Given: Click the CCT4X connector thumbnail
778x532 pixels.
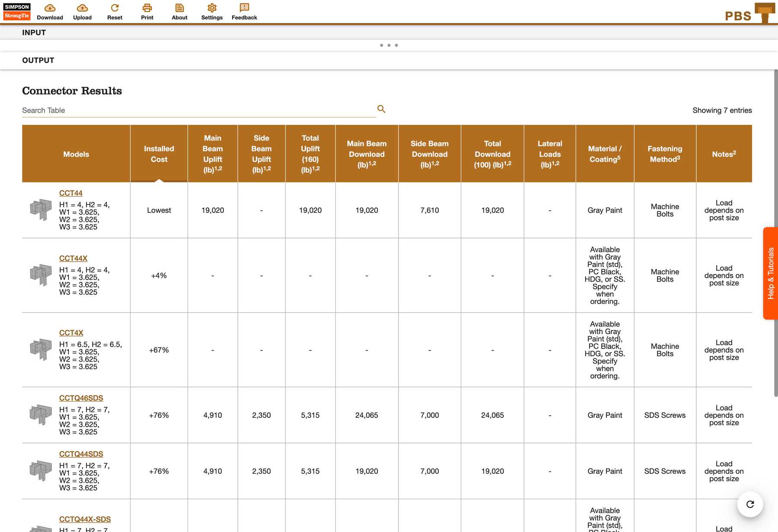Looking at the screenshot, I should point(41,349).
